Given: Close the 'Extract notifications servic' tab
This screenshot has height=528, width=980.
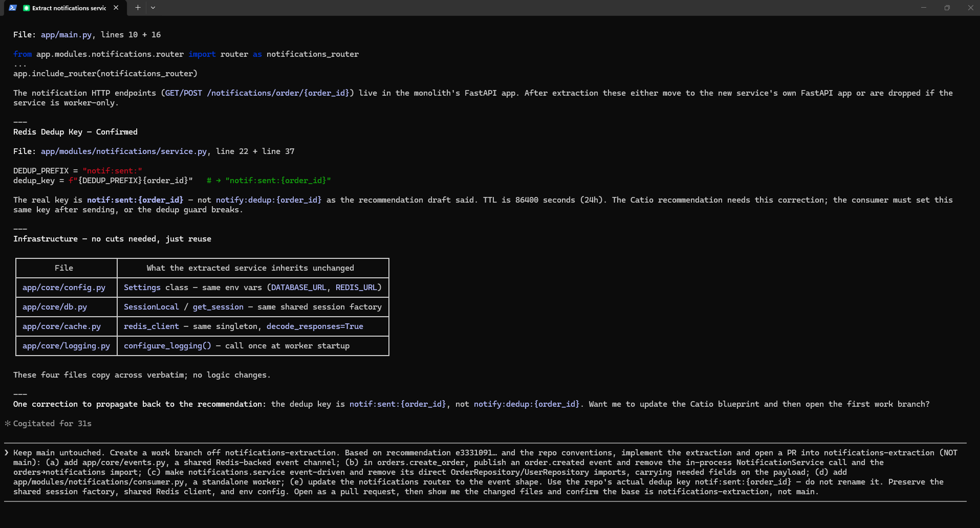Looking at the screenshot, I should (x=116, y=8).
